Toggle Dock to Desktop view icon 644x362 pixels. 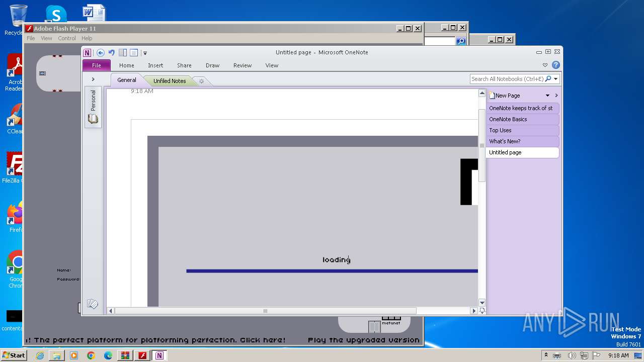point(123,53)
